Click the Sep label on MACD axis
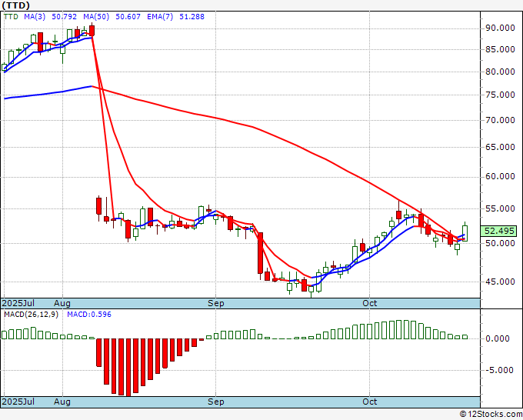The width and height of the screenshot is (523, 420). click(216, 402)
